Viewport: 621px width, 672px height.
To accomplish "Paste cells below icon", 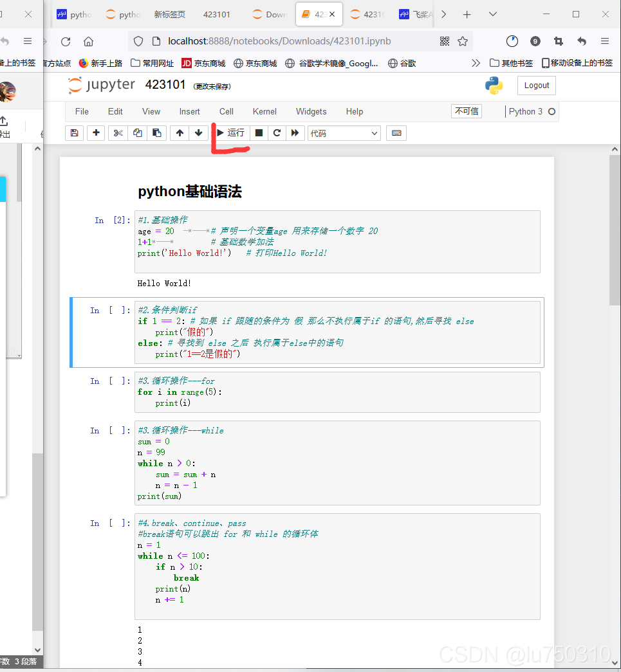I will pos(156,133).
